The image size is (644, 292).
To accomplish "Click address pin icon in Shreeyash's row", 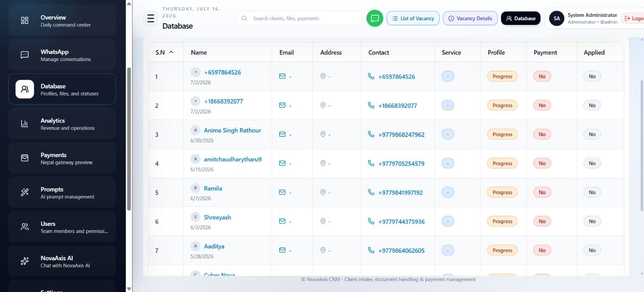I will (323, 221).
